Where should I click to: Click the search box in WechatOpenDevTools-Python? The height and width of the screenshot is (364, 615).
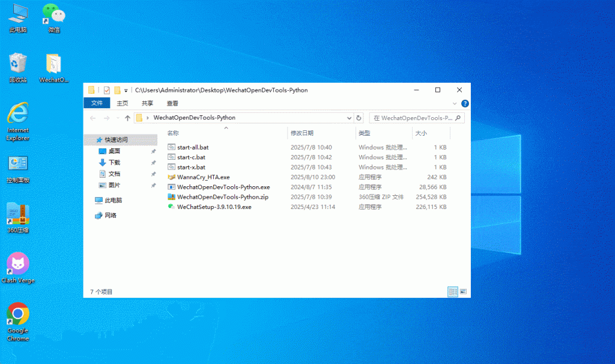pos(414,118)
